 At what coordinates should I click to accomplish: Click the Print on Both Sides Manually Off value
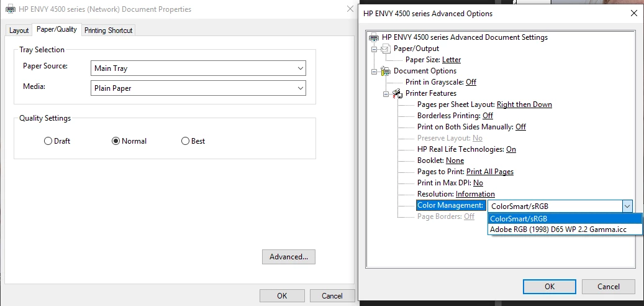pyautogui.click(x=521, y=127)
